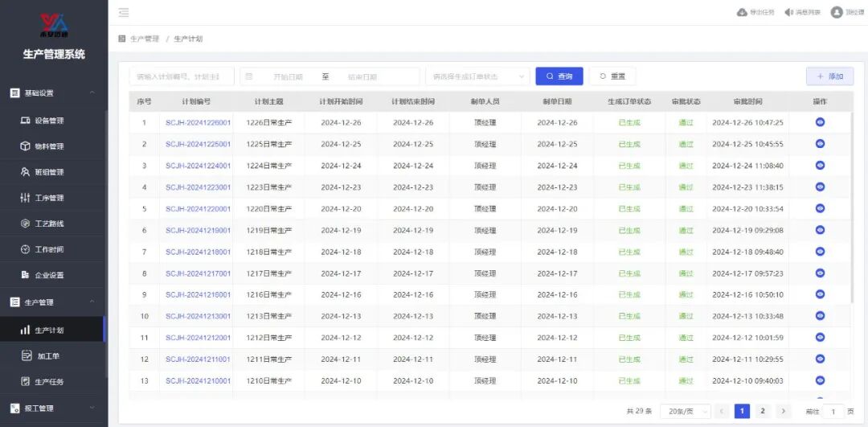This screenshot has height=427, width=868.
Task: Open 生产任务 menu item
Action: point(51,382)
